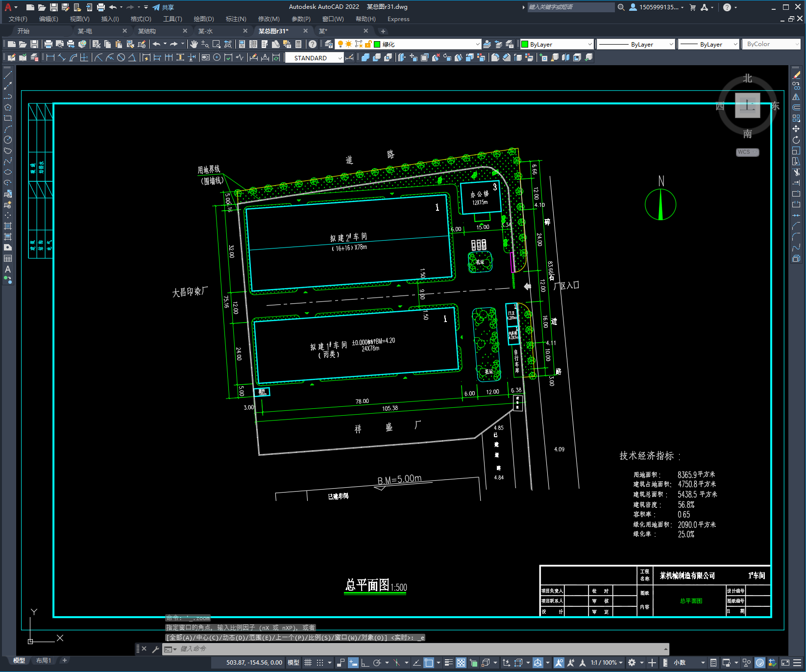Expand the user account 1505999135 dropdown

682,7
